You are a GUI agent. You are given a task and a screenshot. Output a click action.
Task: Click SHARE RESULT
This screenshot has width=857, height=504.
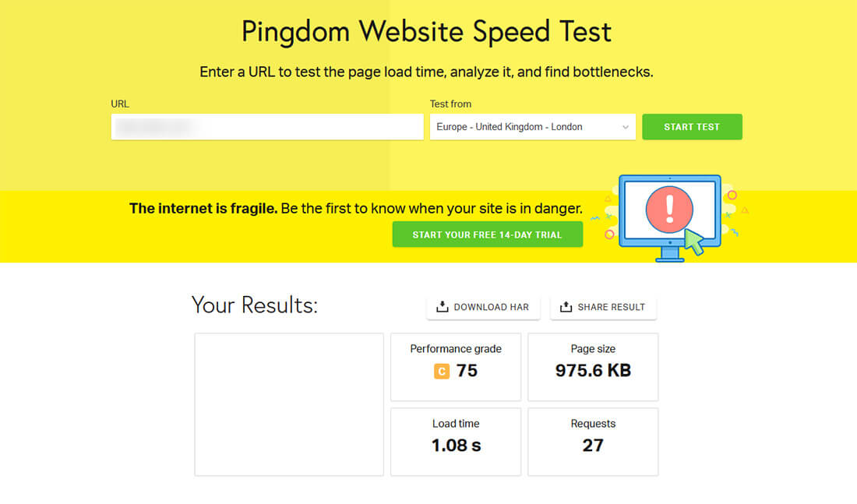[603, 307]
